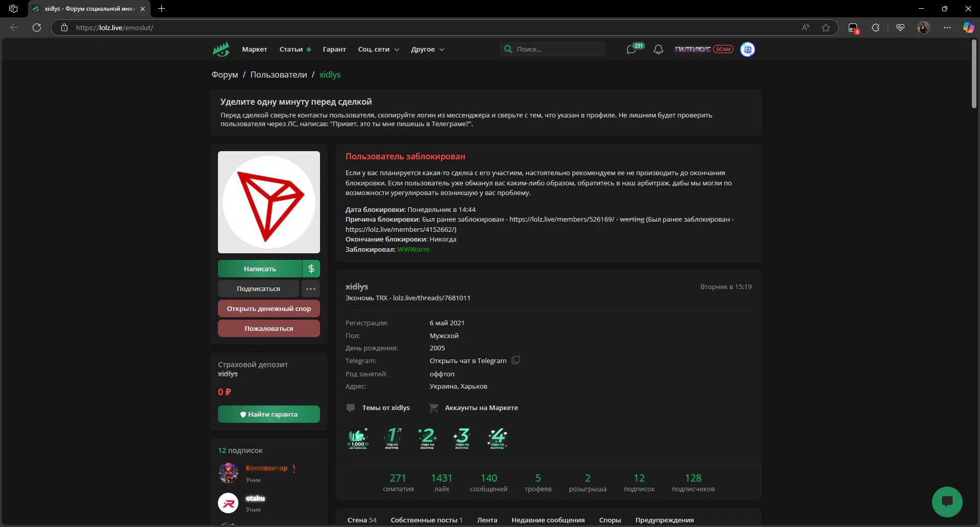Open the 1431 лайк counter
The width and height of the screenshot is (980, 527).
(442, 483)
